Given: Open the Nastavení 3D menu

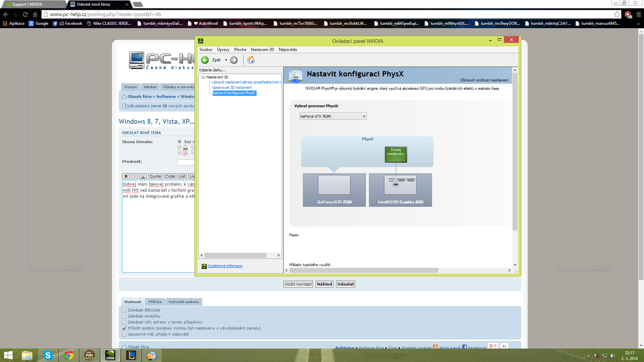Looking at the screenshot, I should pyautogui.click(x=262, y=50).
